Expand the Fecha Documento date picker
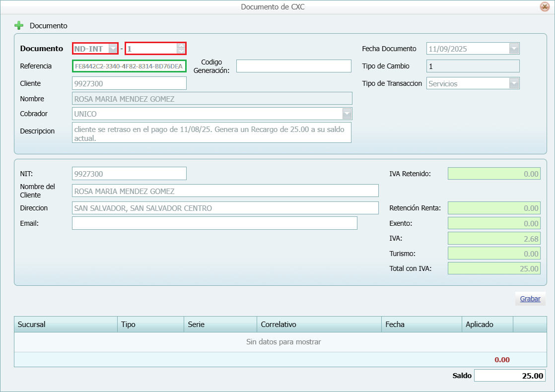 (514, 49)
